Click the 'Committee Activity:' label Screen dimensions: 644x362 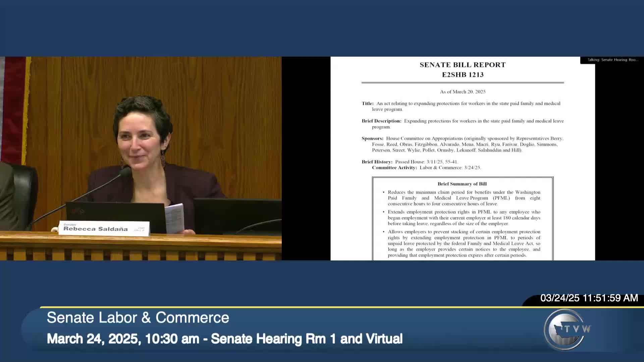[394, 168]
